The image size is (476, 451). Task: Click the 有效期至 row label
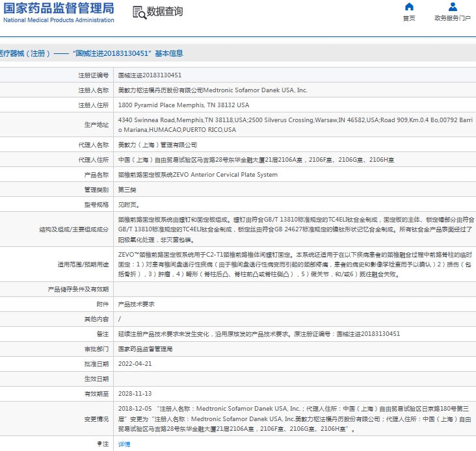tap(96, 394)
